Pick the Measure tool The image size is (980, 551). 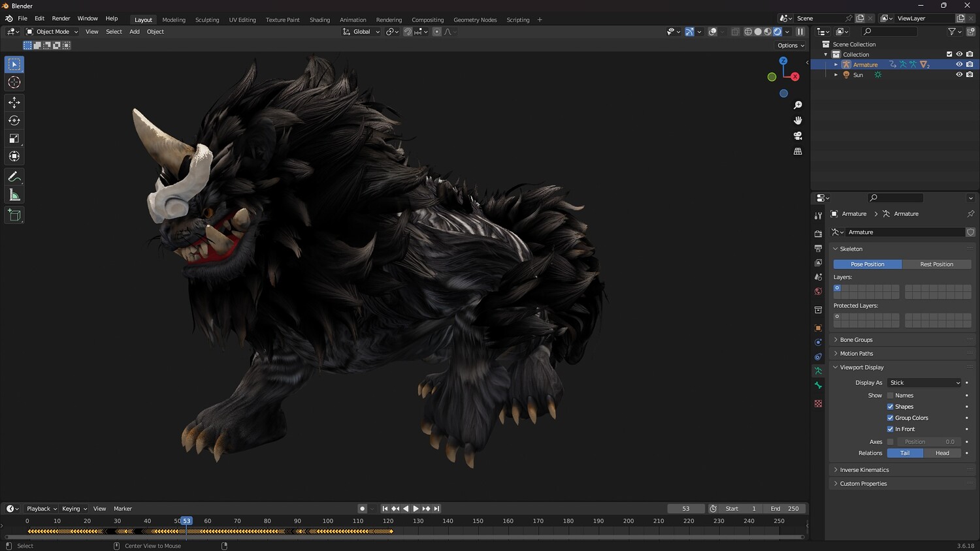(14, 195)
